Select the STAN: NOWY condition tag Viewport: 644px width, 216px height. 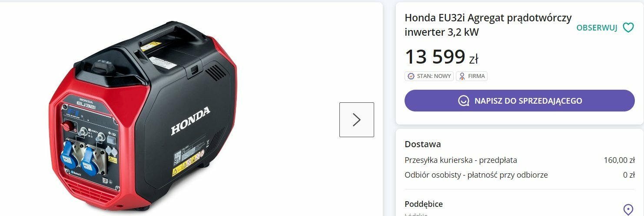(429, 76)
